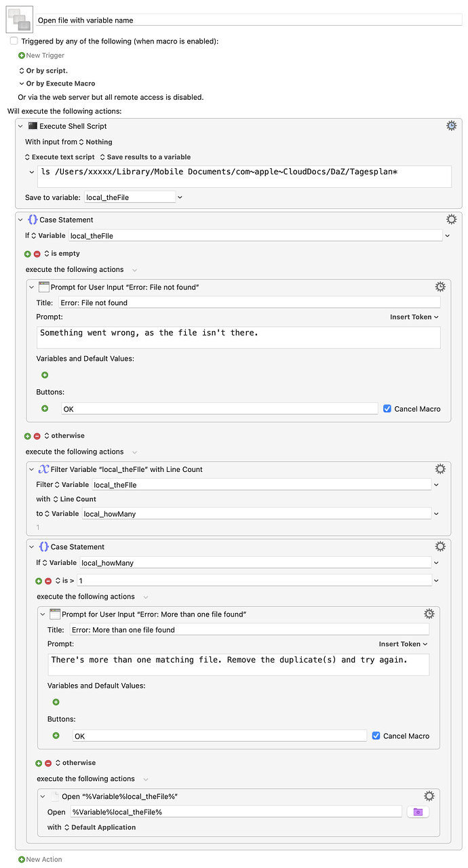This screenshot has width=468, height=868.
Task: Click the Filter Variable script icon
Action: [x=43, y=469]
